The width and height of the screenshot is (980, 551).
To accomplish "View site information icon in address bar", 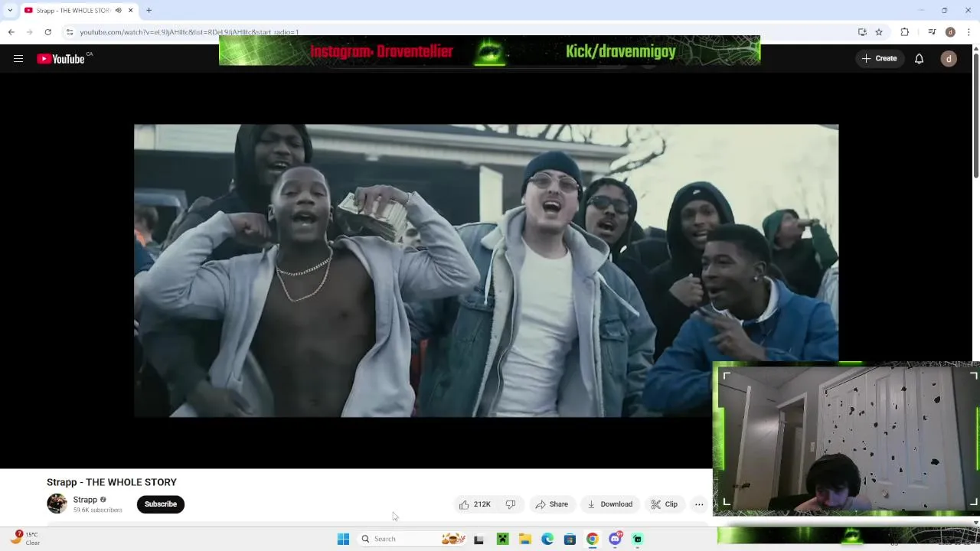I will click(x=69, y=32).
